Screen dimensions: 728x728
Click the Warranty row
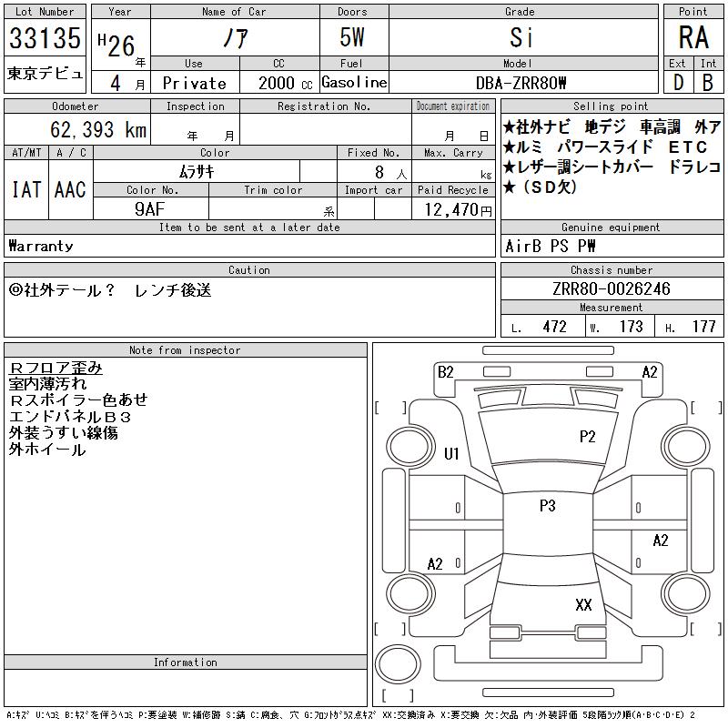click(249, 246)
